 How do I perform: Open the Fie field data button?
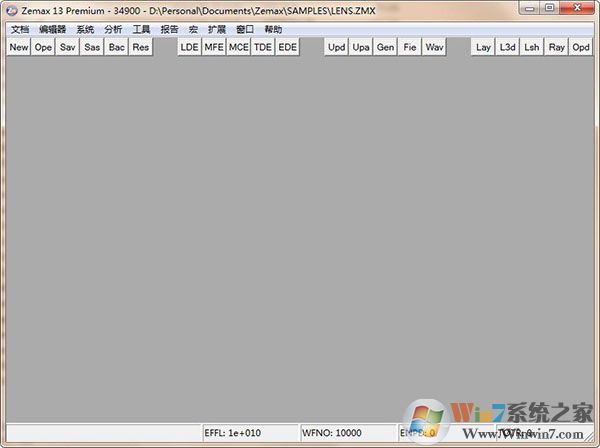[410, 47]
